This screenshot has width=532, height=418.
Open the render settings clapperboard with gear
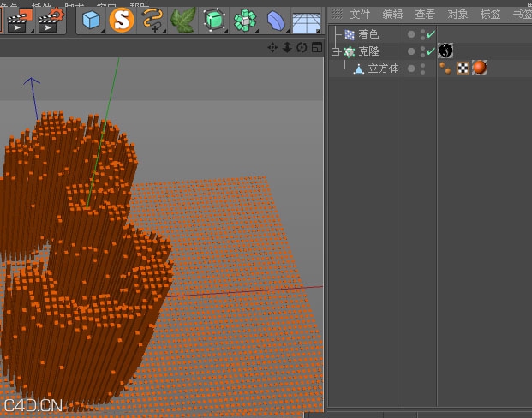(51, 19)
